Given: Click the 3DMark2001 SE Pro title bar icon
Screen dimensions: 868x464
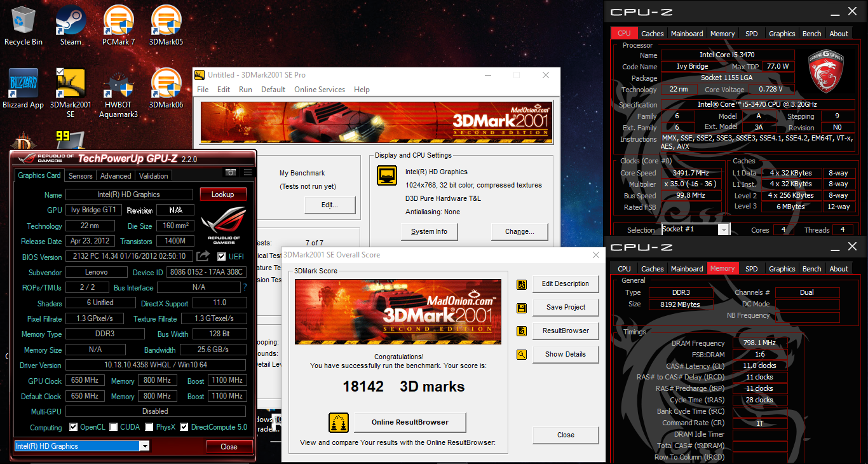Looking at the screenshot, I should click(x=200, y=75).
